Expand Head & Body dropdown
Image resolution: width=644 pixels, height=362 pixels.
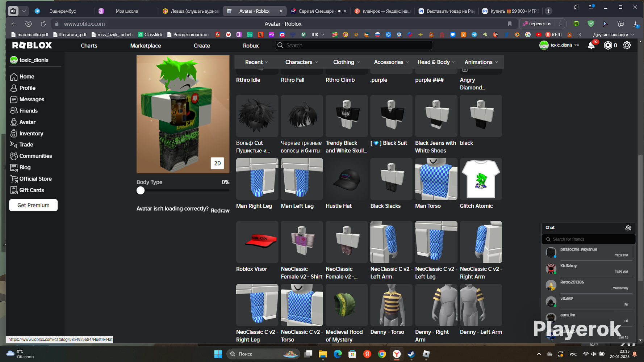(436, 62)
